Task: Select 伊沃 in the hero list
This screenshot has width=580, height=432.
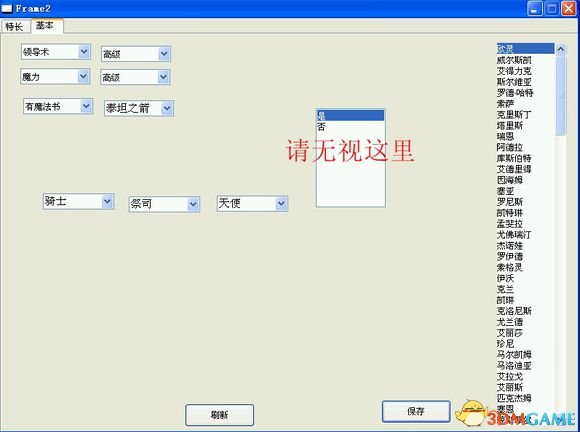Action: (x=525, y=278)
